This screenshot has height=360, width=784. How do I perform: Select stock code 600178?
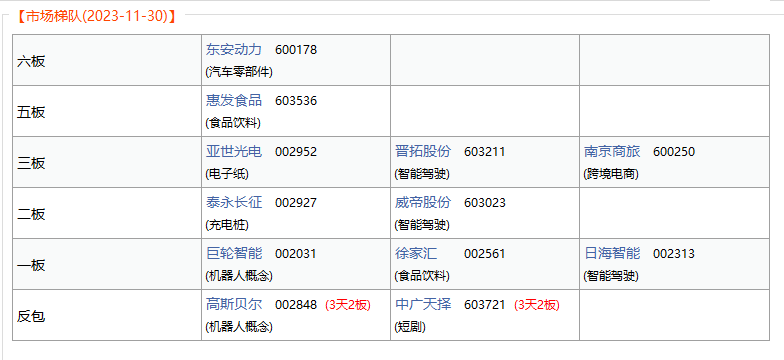pos(296,50)
